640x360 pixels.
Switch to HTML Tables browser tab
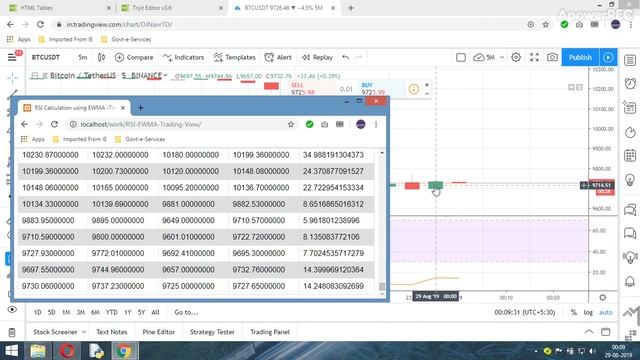[x=59, y=8]
